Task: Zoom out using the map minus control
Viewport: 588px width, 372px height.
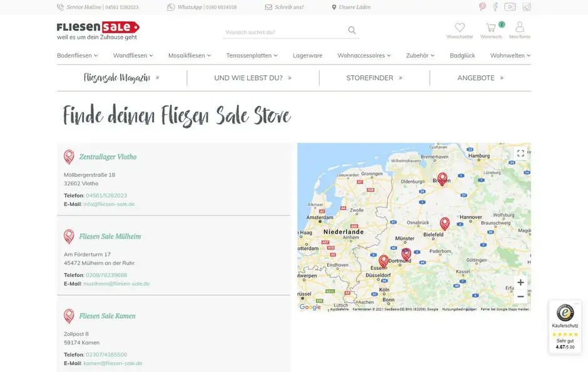Action: point(520,296)
